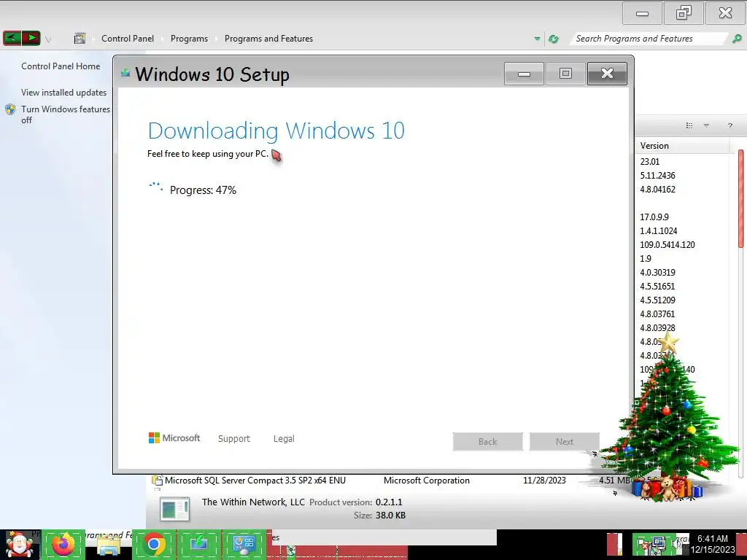
Task: Open the Legal link in setup
Action: pyautogui.click(x=284, y=438)
